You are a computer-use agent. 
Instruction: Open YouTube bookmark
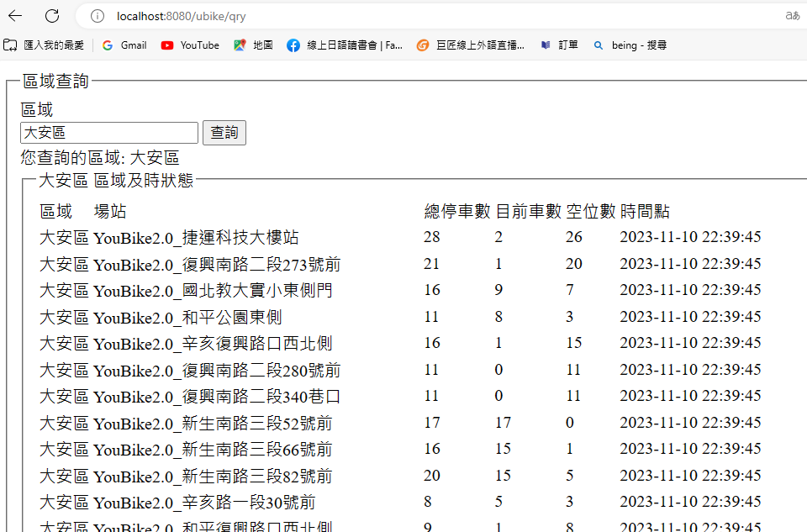click(190, 45)
